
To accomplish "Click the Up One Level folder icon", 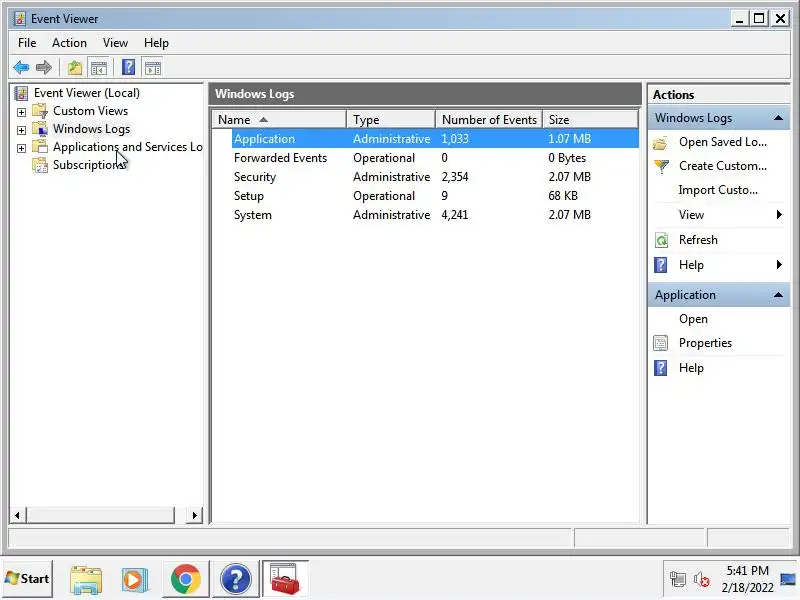I will [x=75, y=67].
